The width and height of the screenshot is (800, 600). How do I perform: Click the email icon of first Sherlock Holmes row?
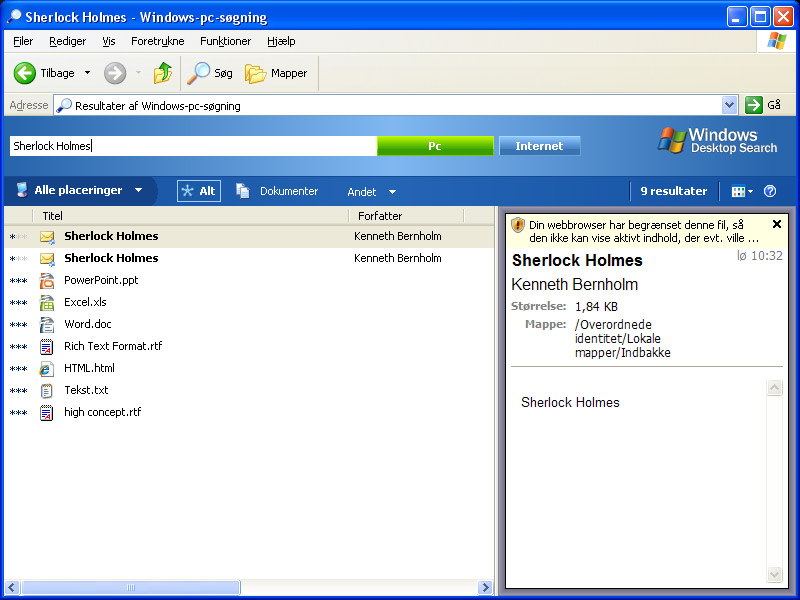pos(47,237)
